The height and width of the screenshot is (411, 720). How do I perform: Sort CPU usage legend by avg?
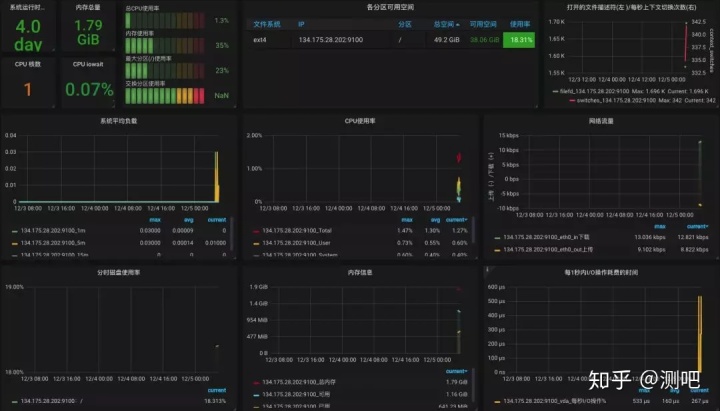click(x=435, y=220)
